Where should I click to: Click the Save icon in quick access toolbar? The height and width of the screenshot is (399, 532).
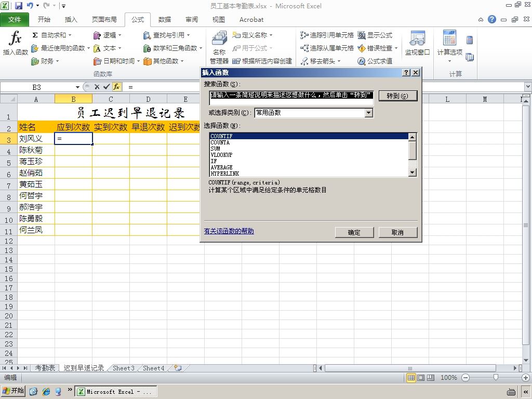[19, 5]
